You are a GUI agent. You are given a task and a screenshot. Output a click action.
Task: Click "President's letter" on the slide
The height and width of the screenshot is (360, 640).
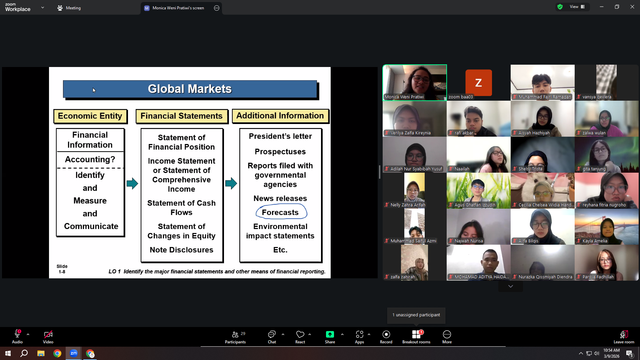tap(280, 136)
